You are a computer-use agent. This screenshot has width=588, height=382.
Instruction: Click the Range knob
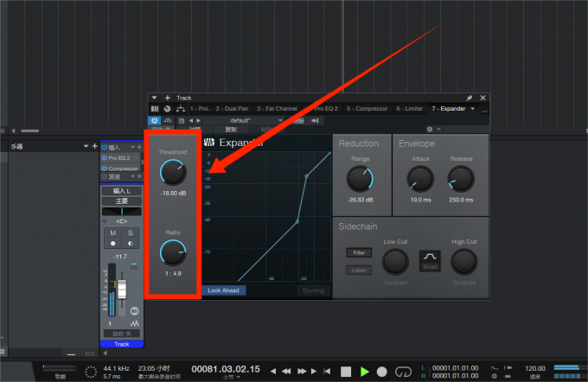tap(360, 179)
